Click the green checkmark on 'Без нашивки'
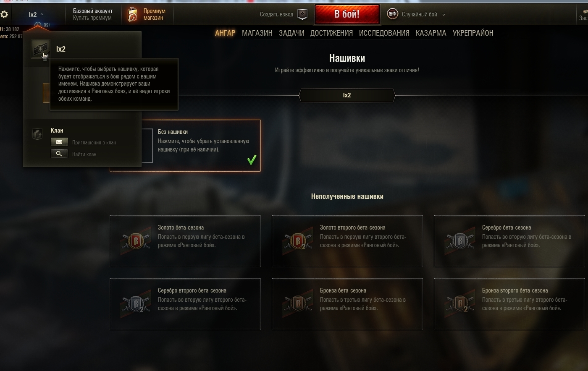 pyautogui.click(x=252, y=160)
